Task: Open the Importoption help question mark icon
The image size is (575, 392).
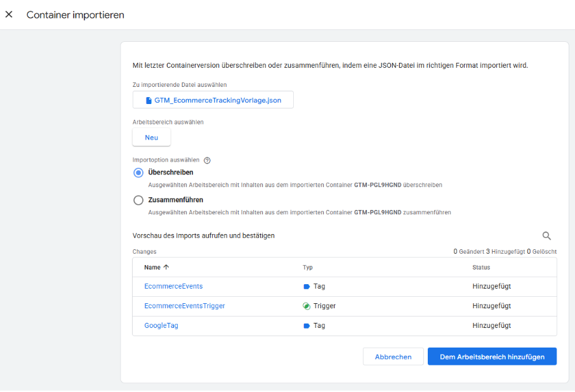Action: (x=207, y=160)
